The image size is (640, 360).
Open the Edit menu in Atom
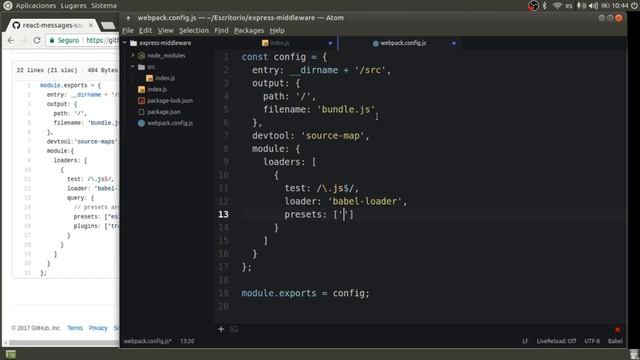pyautogui.click(x=145, y=31)
